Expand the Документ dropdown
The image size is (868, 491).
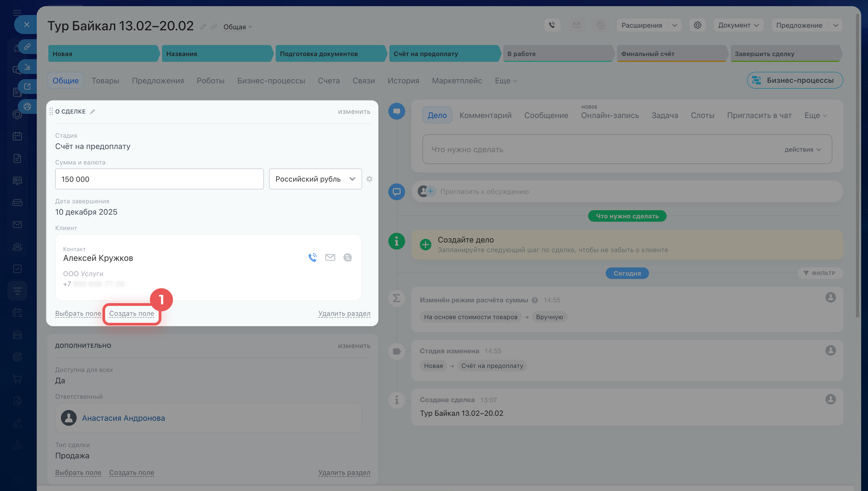tap(738, 25)
